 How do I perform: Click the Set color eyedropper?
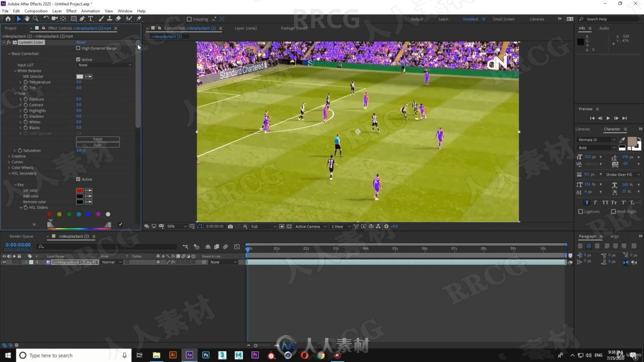tap(89, 191)
